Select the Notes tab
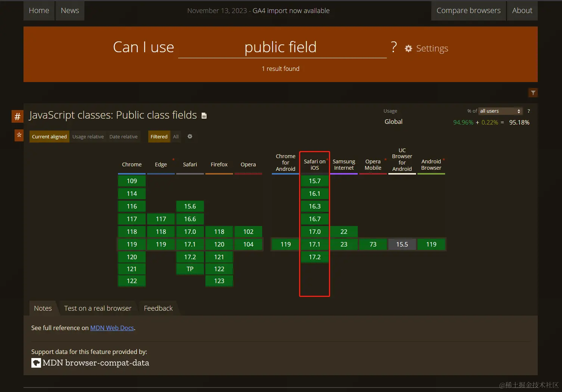Image resolution: width=562 pixels, height=392 pixels. tap(43, 308)
